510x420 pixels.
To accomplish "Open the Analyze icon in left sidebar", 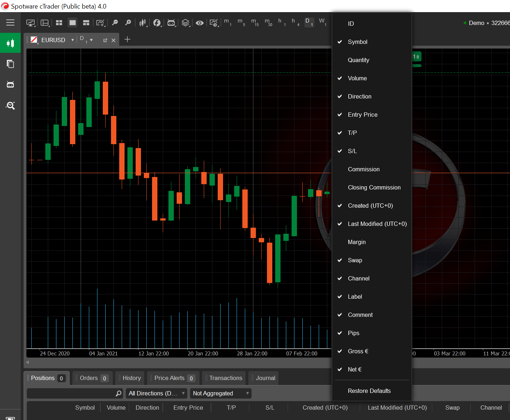I will coord(10,105).
